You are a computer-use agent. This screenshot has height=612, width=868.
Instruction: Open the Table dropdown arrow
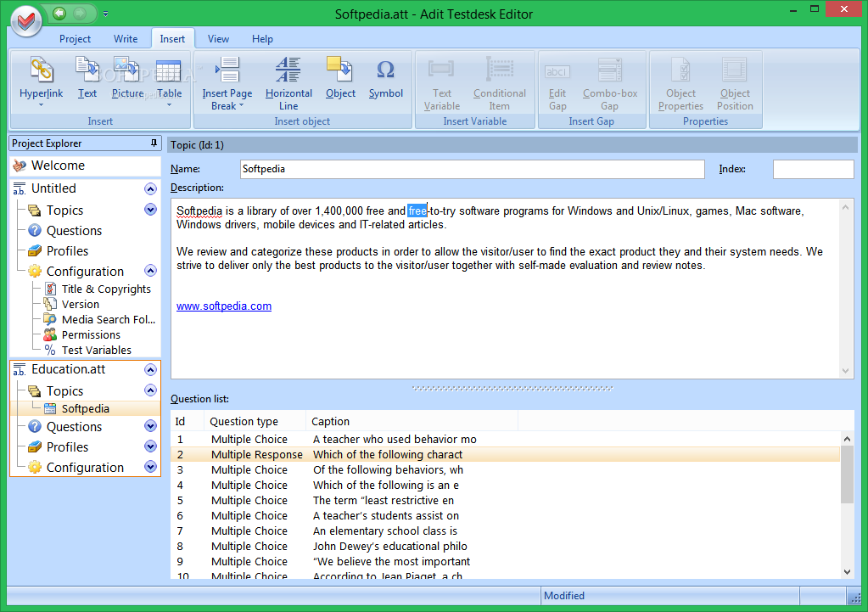coord(169,104)
